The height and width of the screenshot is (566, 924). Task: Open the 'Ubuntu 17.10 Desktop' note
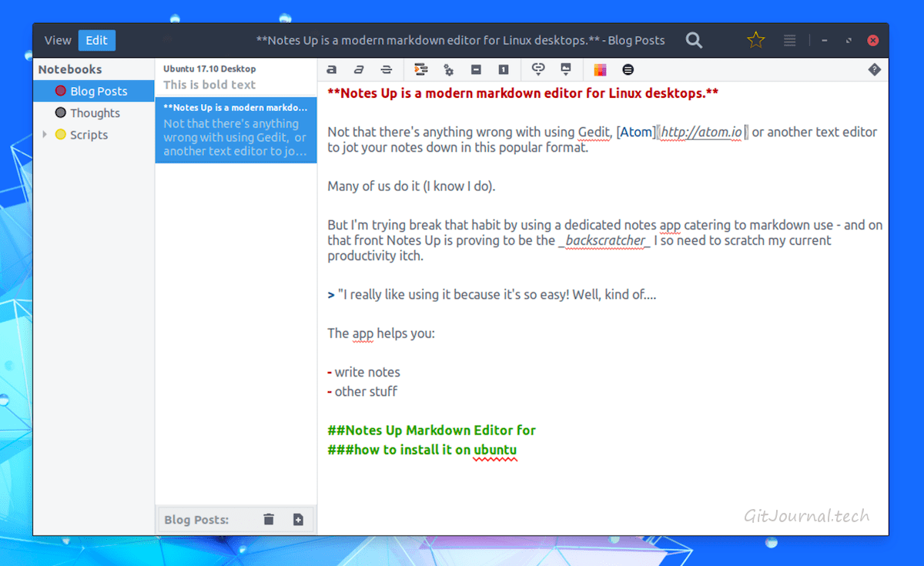click(236, 77)
